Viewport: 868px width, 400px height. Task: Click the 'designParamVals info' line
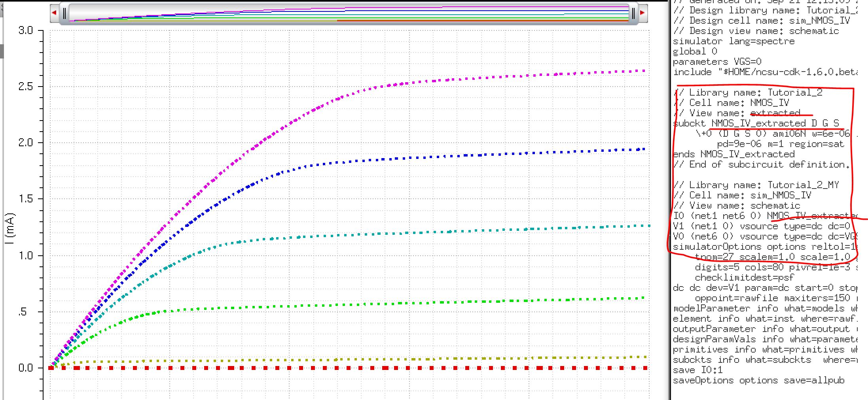point(765,340)
